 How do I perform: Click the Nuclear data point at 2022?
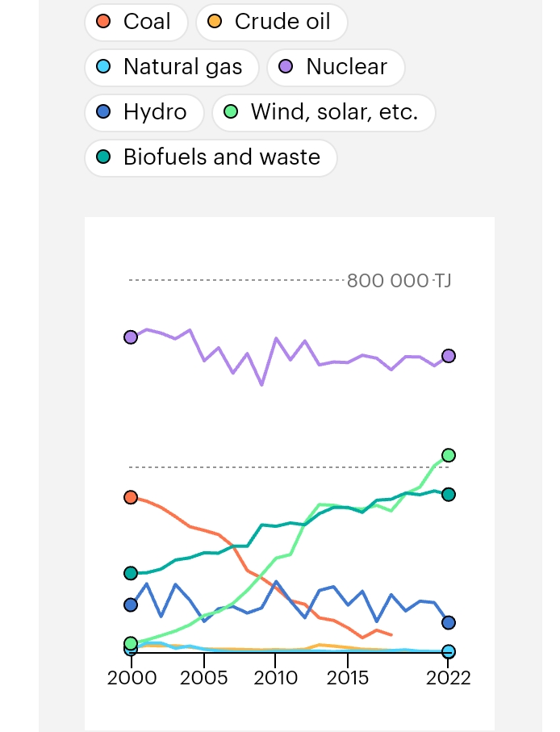coord(449,356)
